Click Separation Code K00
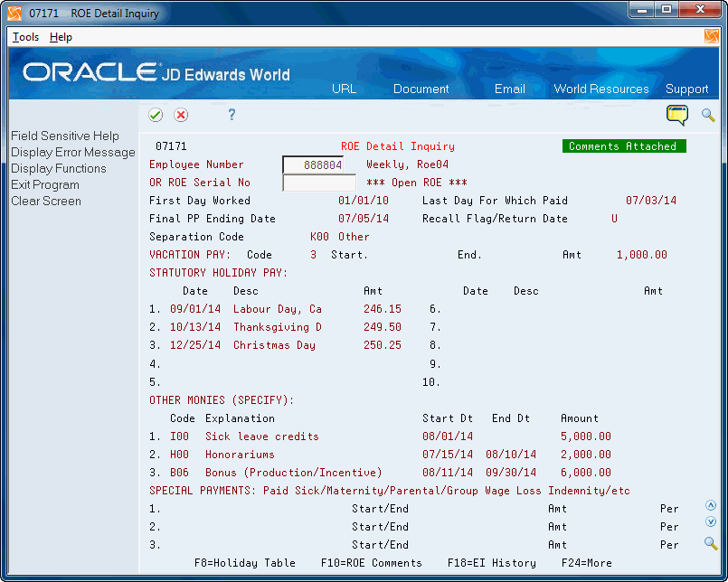Screen dimensions: 728x582 coord(319,237)
